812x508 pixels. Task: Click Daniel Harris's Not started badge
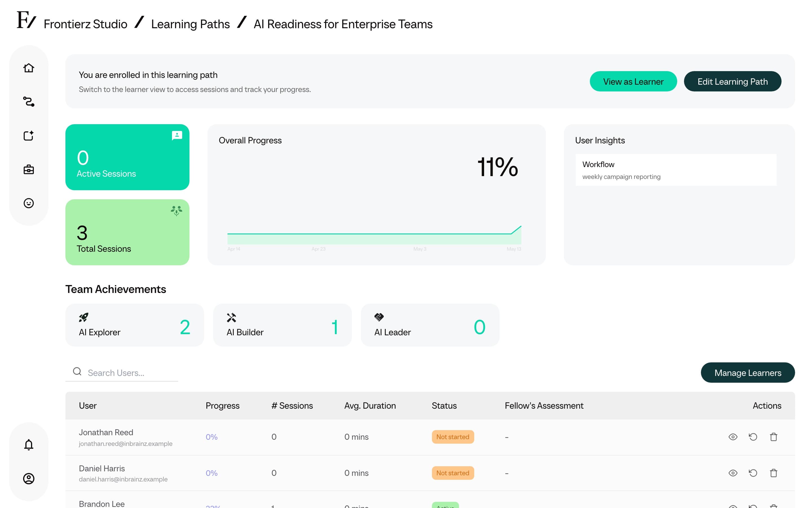[453, 473]
